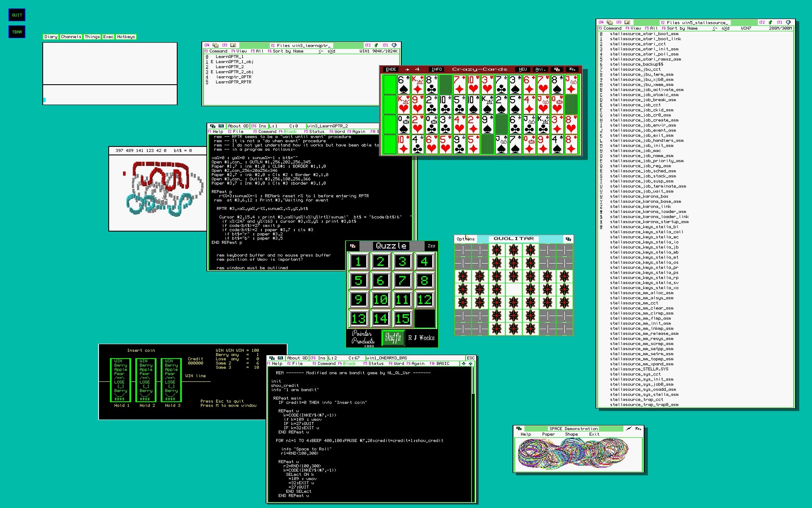Click the vertical scrollbar in ONEARM3_BAS editor
Viewport: 812px width, 508px height.
473,434
